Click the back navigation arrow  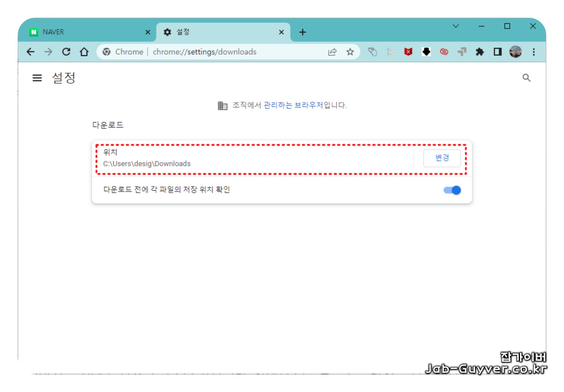click(x=31, y=52)
